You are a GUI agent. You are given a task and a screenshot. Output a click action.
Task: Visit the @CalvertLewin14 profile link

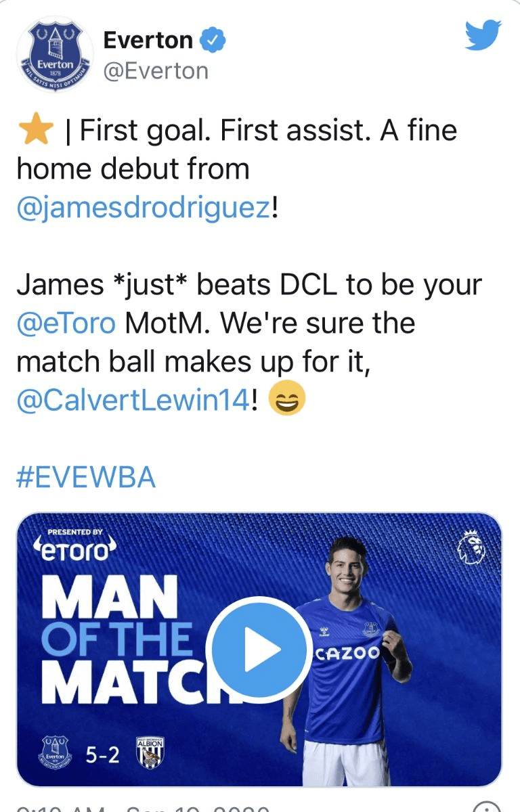133,400
